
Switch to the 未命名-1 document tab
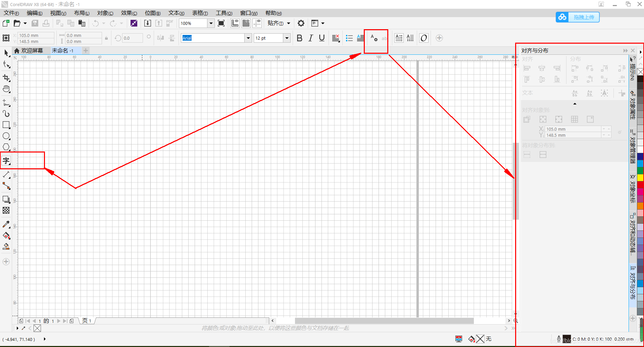(63, 50)
